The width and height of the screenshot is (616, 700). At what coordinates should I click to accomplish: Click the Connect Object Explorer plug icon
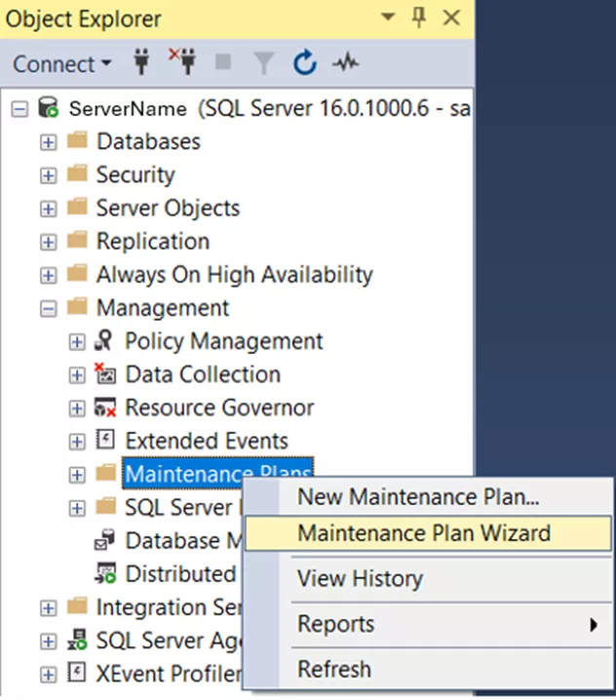pos(142,62)
